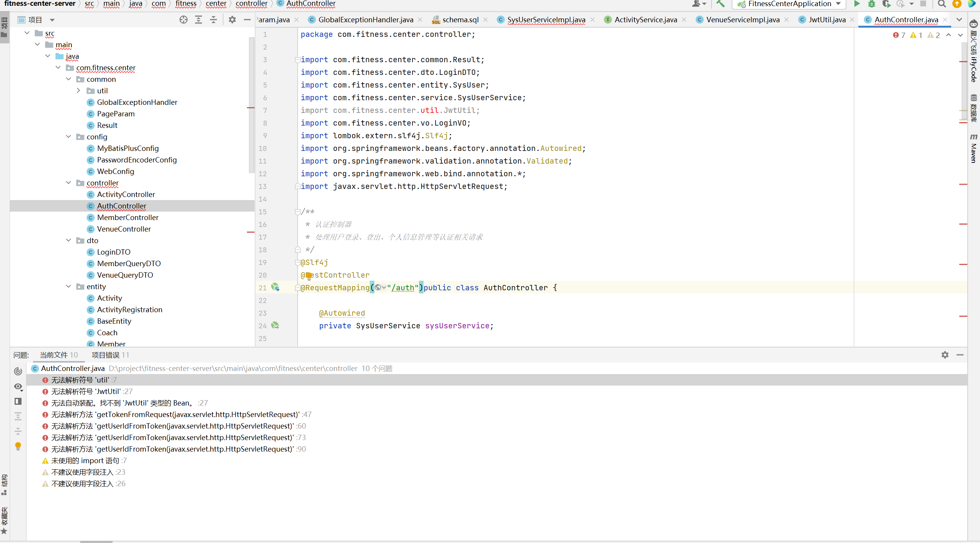Expand the util folder
Image resolution: width=980 pixels, height=543 pixels.
[x=79, y=91]
